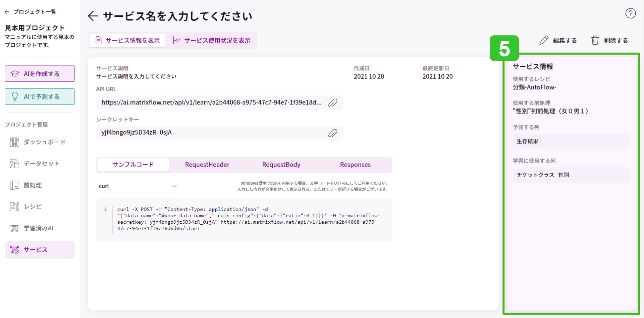This screenshot has width=644, height=318.
Task: Click 性別 in the training columns
Action: [x=563, y=175]
